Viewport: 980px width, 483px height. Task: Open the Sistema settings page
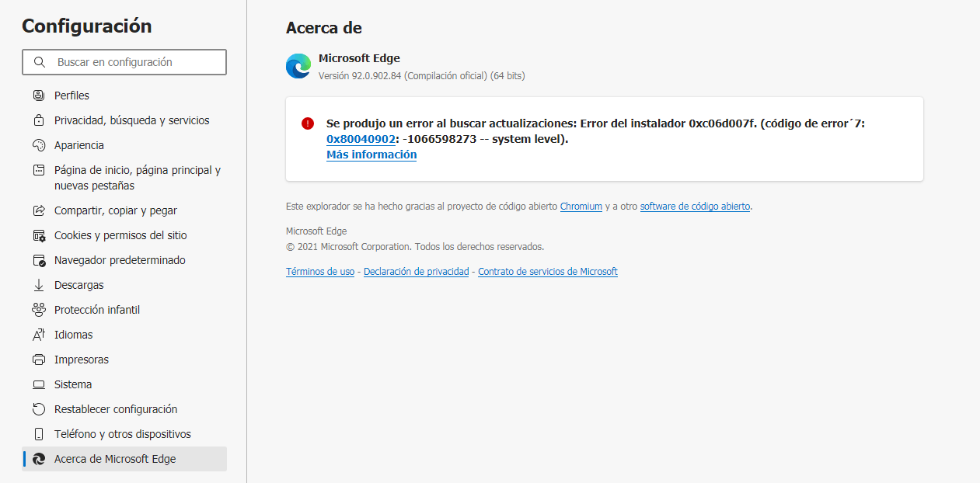[124, 384]
